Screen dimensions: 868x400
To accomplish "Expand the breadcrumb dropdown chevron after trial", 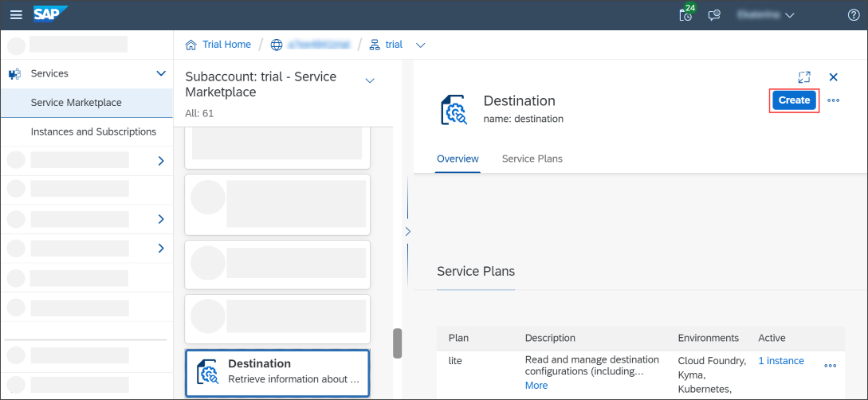I will [x=421, y=45].
